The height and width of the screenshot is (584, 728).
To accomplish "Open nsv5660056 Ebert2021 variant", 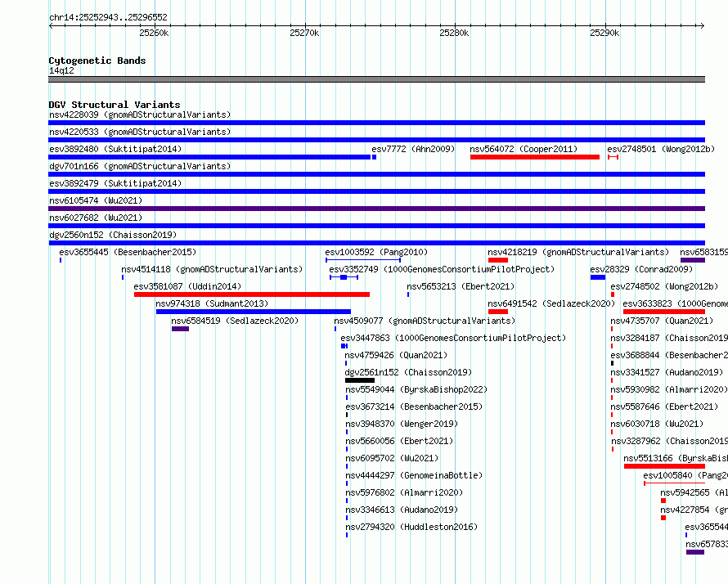I will (399, 441).
